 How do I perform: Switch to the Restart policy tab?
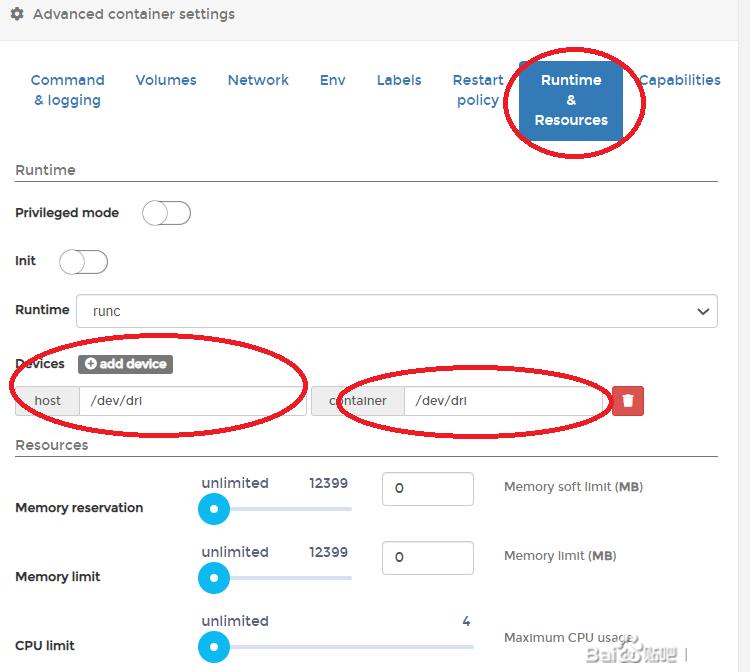point(478,90)
